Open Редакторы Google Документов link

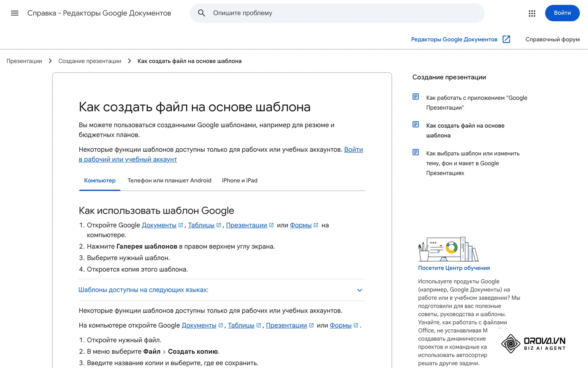point(454,39)
